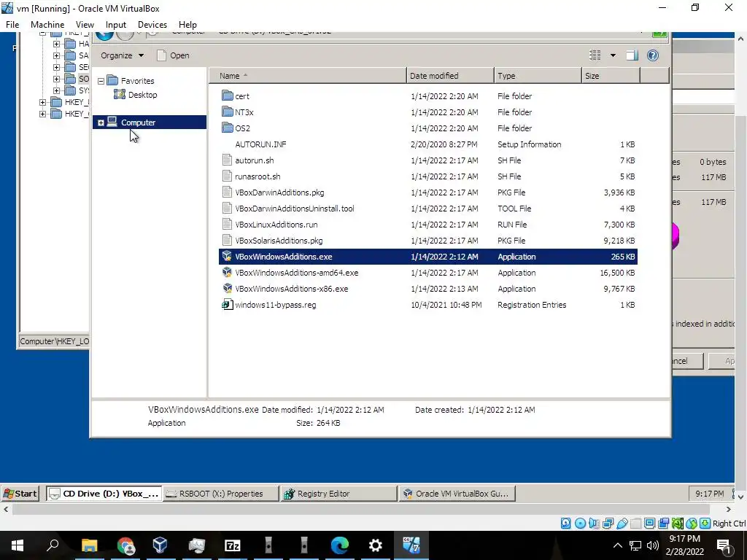The width and height of the screenshot is (747, 560).
Task: Click VBoxWindowsAdditions-amd64.exe icon
Action: click(x=228, y=273)
